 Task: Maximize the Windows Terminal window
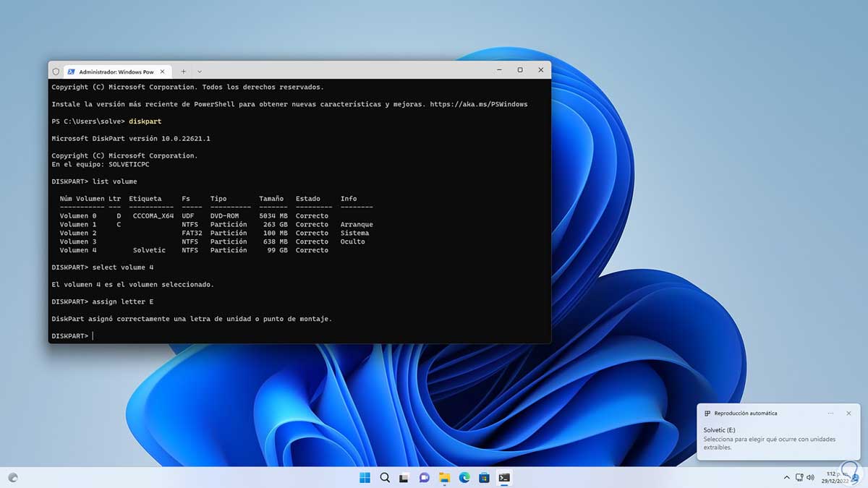(520, 70)
